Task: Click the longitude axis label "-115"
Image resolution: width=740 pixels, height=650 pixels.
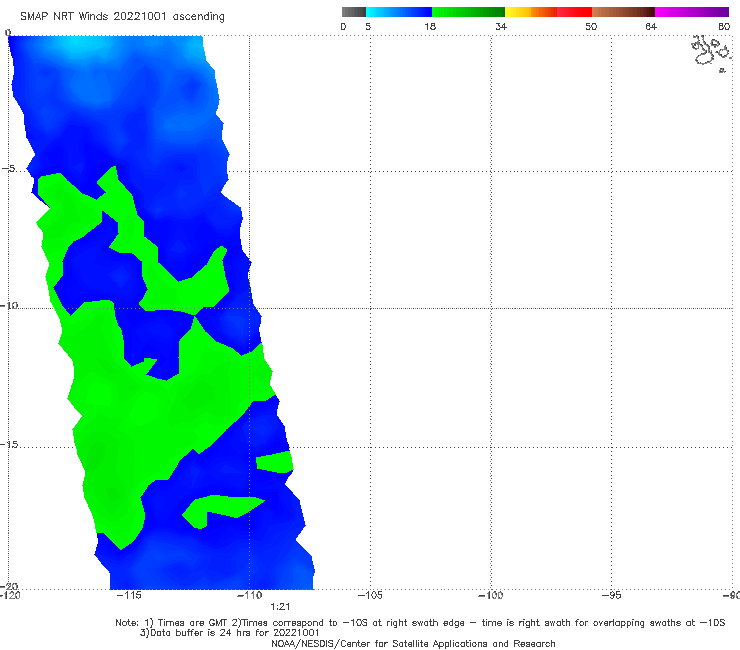Action: (x=129, y=595)
